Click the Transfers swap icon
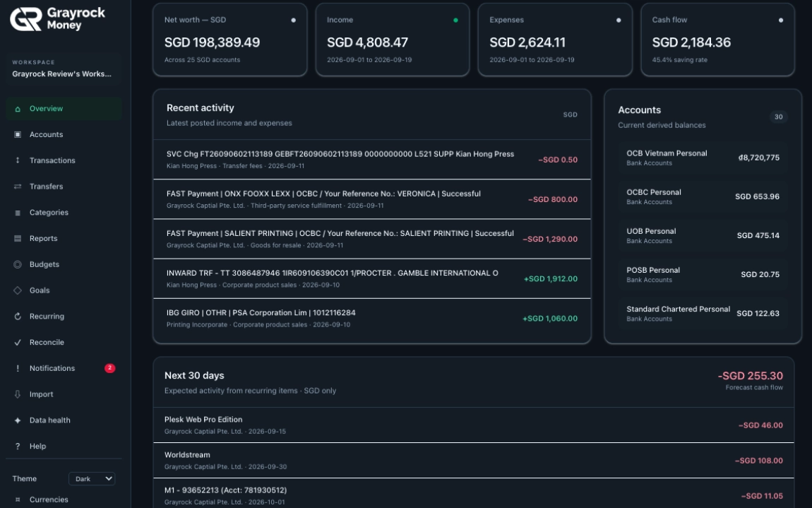Viewport: 812px width, 508px height. pos(18,187)
